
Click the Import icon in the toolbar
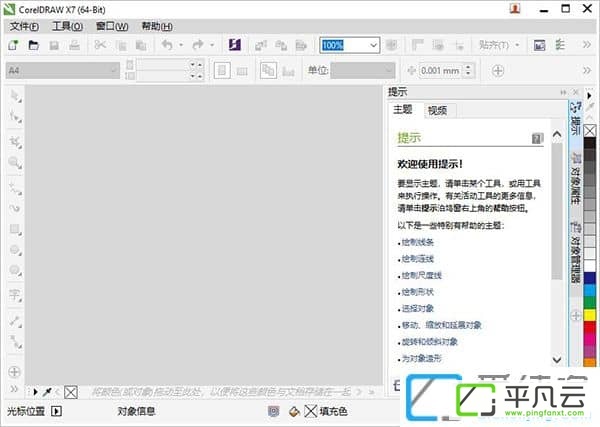[x=261, y=46]
